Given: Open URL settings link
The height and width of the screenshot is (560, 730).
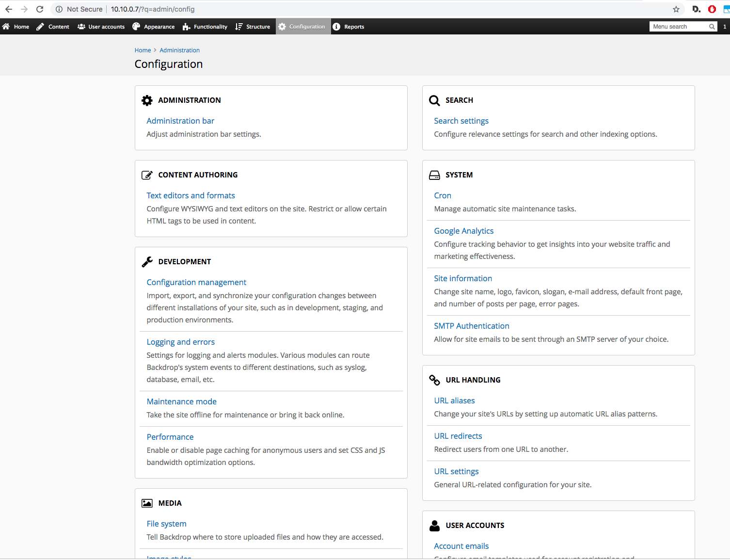Looking at the screenshot, I should pyautogui.click(x=456, y=471).
